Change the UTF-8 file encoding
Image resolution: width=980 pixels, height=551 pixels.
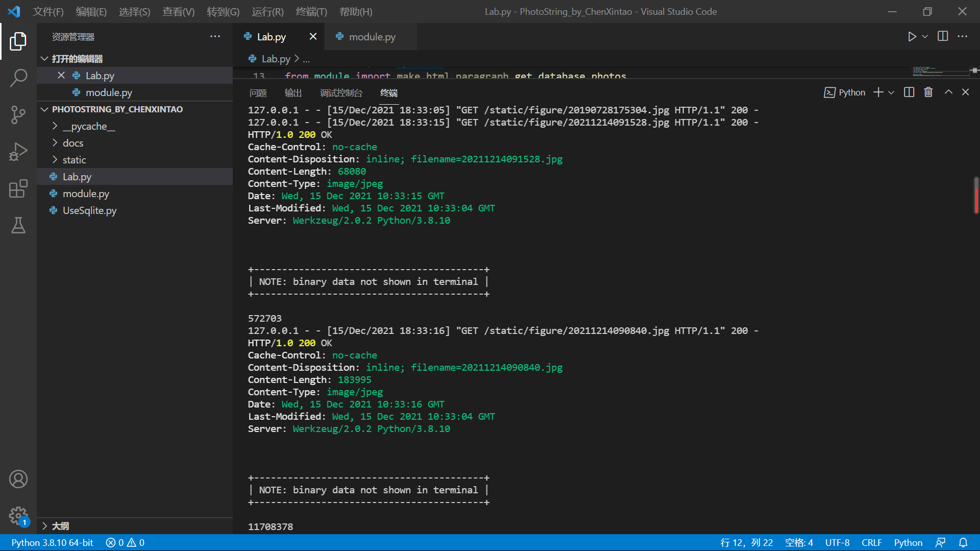tap(837, 543)
